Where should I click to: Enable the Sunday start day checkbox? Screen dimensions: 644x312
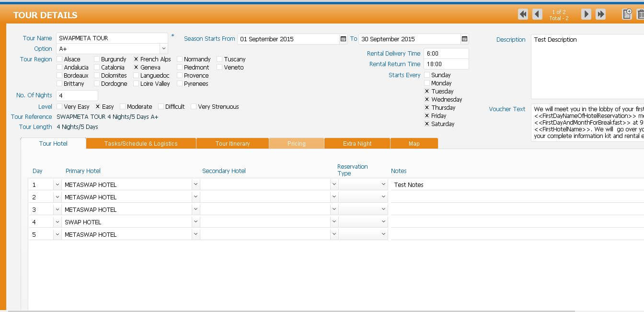pos(427,75)
